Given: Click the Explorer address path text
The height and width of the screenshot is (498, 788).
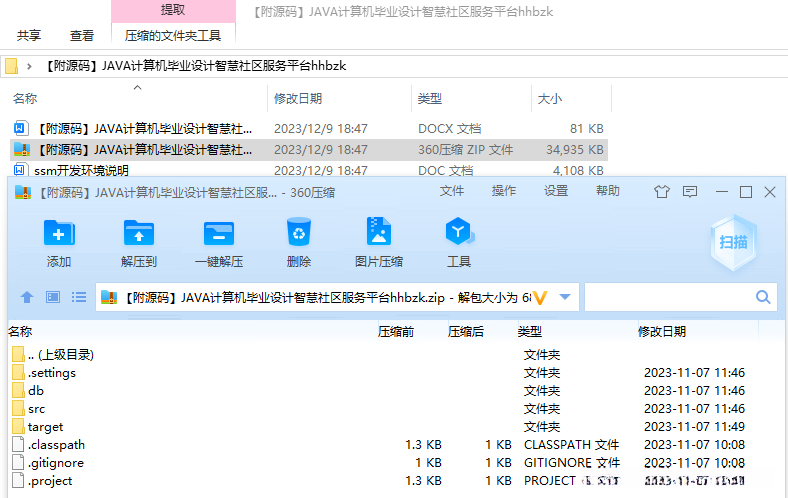Looking at the screenshot, I should pyautogui.click(x=195, y=66).
